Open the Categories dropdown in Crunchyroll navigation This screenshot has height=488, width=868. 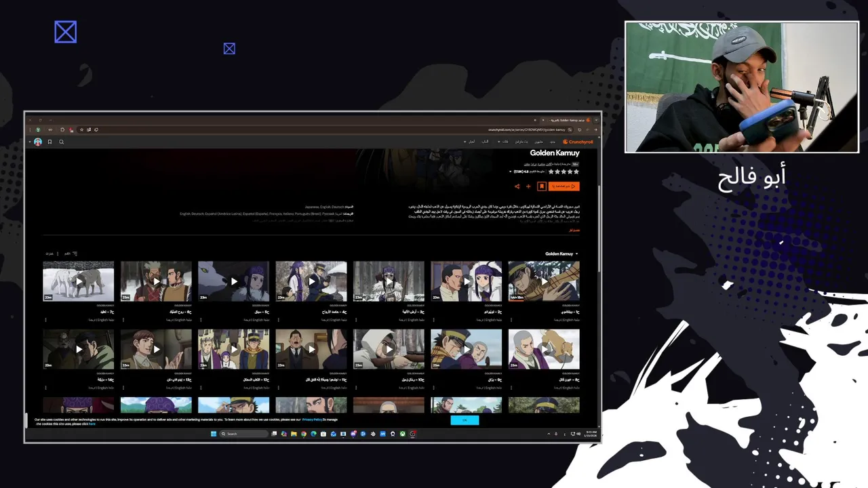coord(503,142)
